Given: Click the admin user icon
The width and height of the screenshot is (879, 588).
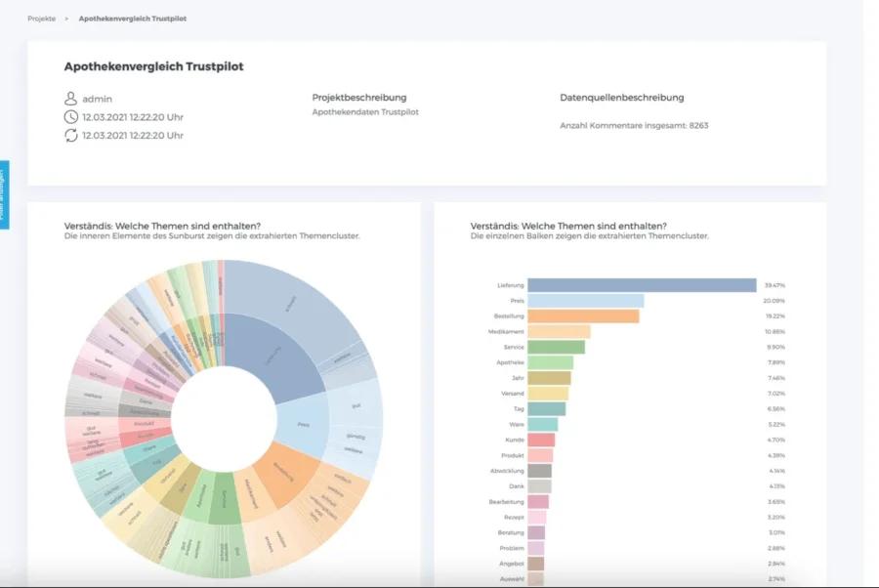Looking at the screenshot, I should [70, 99].
